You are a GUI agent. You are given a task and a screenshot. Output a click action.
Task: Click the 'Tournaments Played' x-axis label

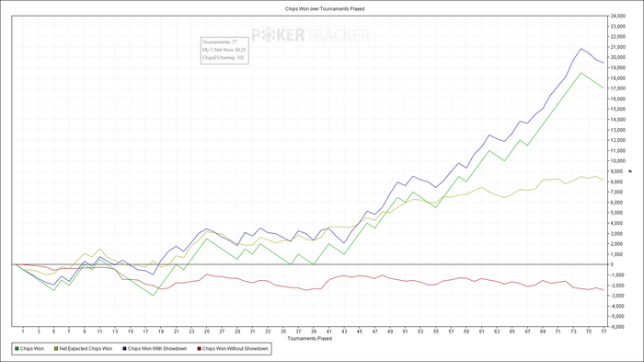point(310,339)
